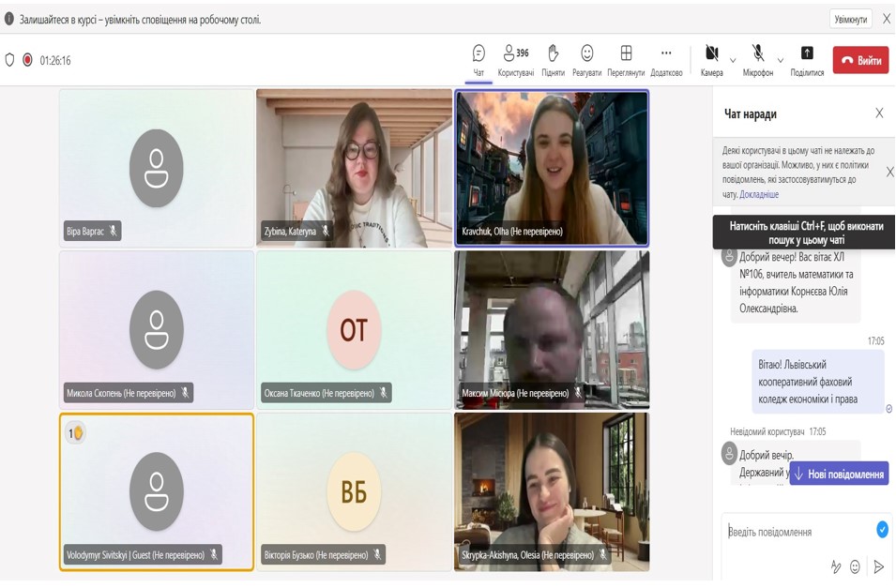Open text formatting options in chat compose
Viewport: 896px width, 588px height.
tap(835, 566)
